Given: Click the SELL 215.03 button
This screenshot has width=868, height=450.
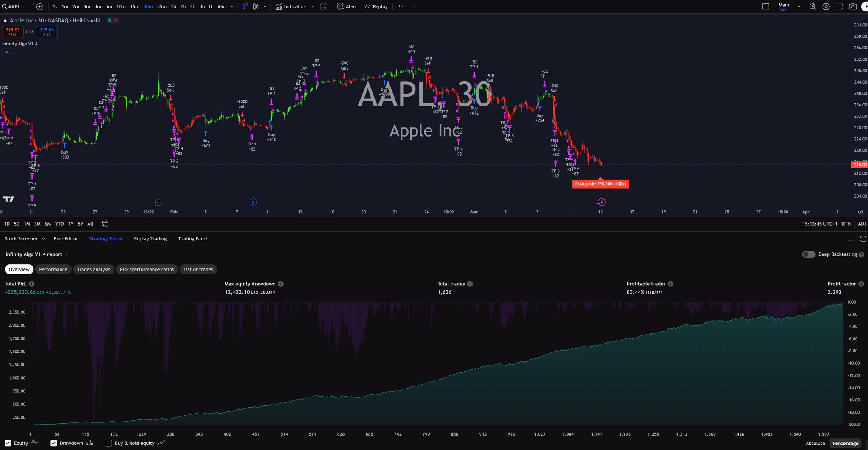Looking at the screenshot, I should pyautogui.click(x=13, y=31).
